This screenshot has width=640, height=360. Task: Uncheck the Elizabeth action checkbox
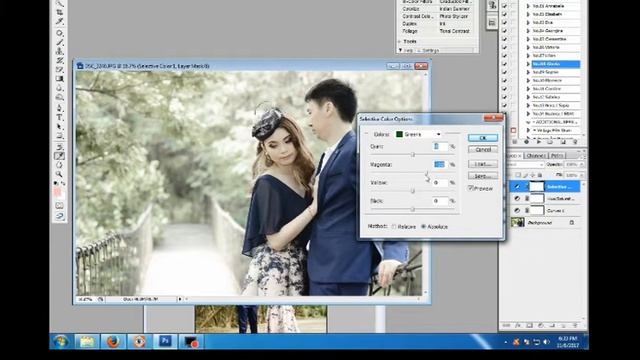pos(504,14)
